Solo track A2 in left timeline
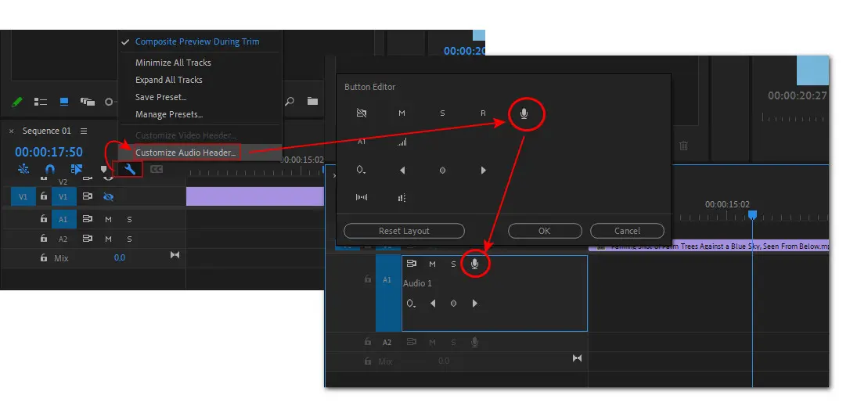The width and height of the screenshot is (868, 410). pos(130,239)
